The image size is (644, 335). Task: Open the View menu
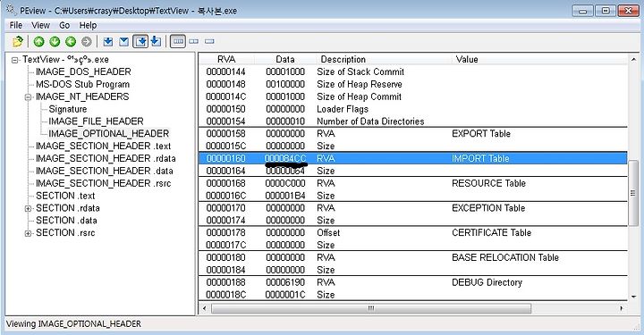(40, 25)
